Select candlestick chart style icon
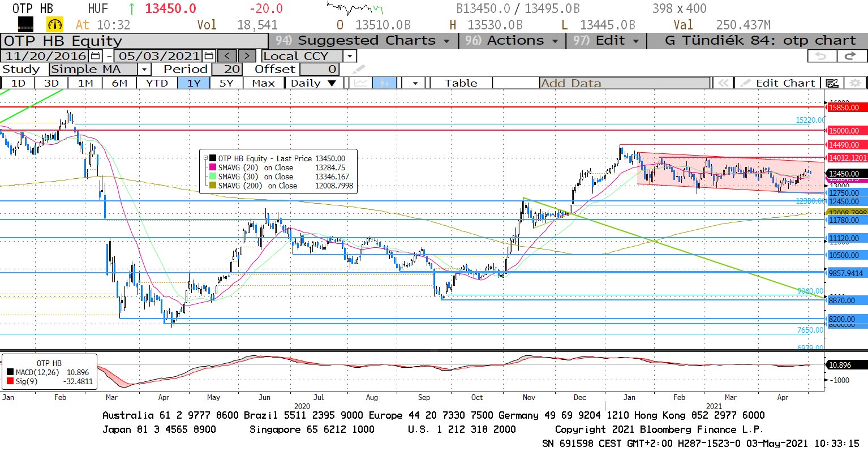The height and width of the screenshot is (460, 868). click(x=385, y=83)
